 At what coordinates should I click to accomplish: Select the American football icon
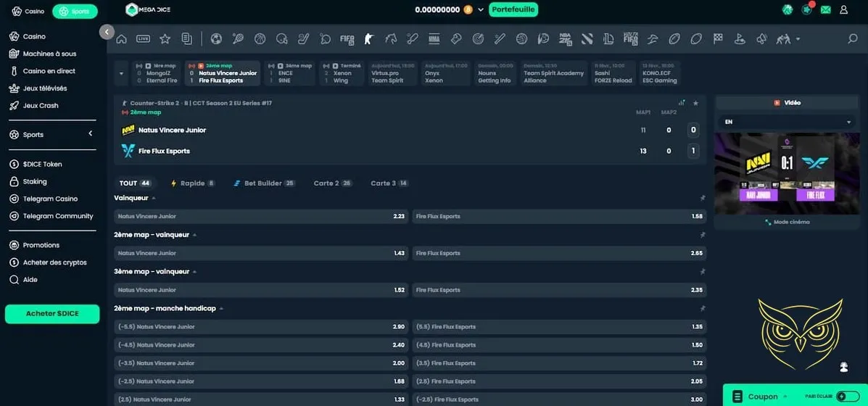coord(674,38)
